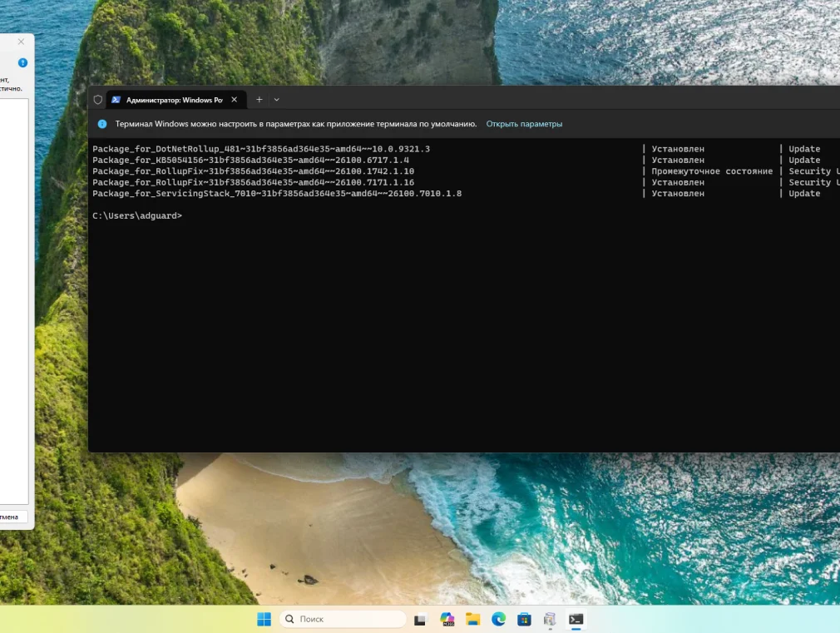Open Task View from the taskbar
The width and height of the screenshot is (840, 633).
[x=421, y=619]
